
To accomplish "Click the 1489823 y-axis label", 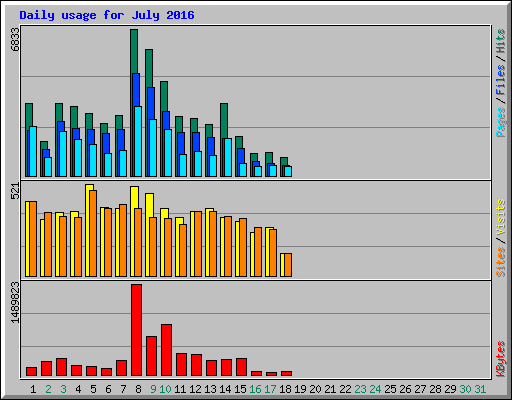I will [15, 302].
